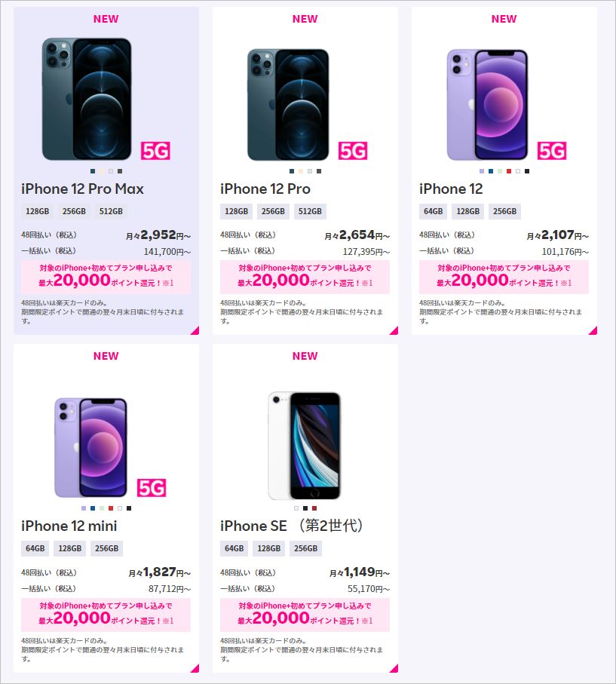
Task: Click pink corner arrow on iPhone 12 mini card
Action: [195, 667]
